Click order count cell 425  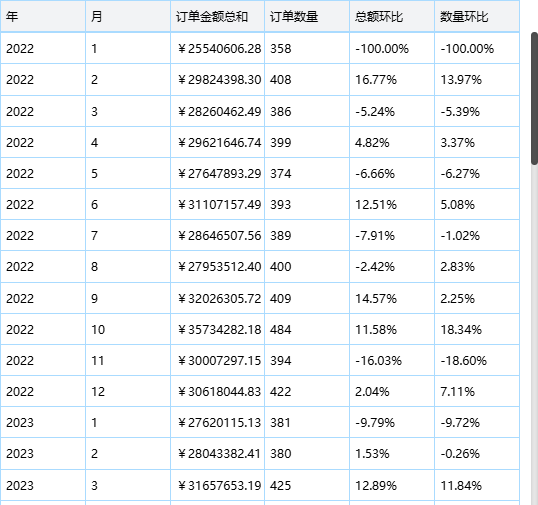click(307, 485)
